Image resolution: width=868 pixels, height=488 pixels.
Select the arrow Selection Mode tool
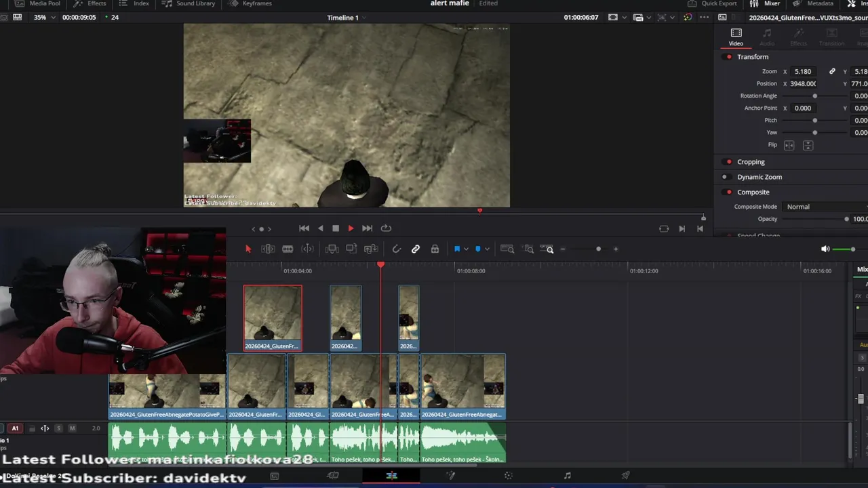click(x=248, y=249)
